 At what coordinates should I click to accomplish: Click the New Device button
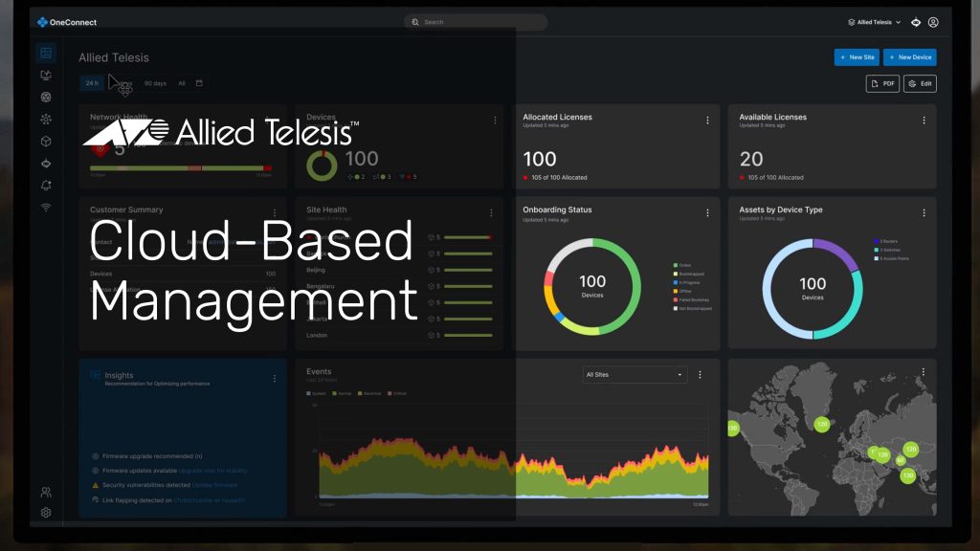910,57
